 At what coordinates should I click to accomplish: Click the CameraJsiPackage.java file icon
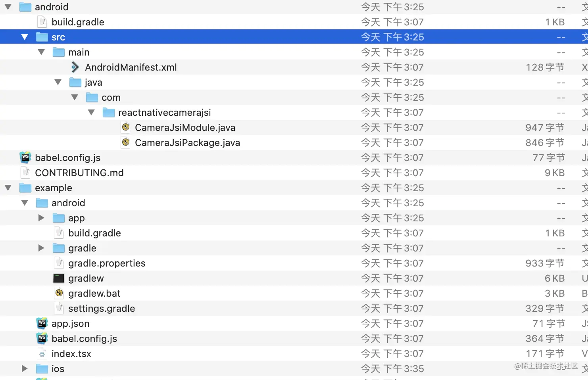(x=126, y=142)
